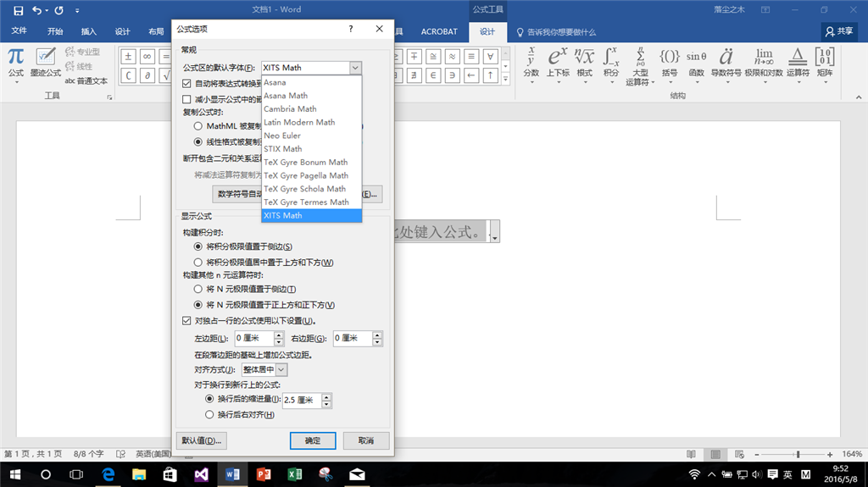Click the 共享 share icon

838,31
